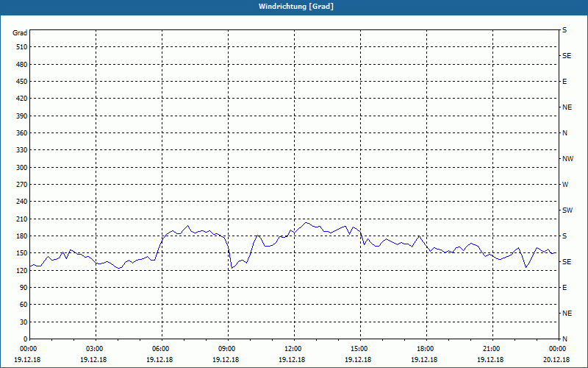Click the 19.12.18 date under 15:00
The height and width of the screenshot is (368, 588).
(x=359, y=360)
